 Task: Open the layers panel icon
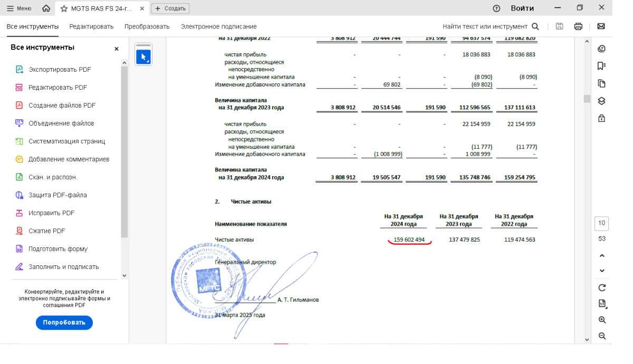[x=601, y=101]
